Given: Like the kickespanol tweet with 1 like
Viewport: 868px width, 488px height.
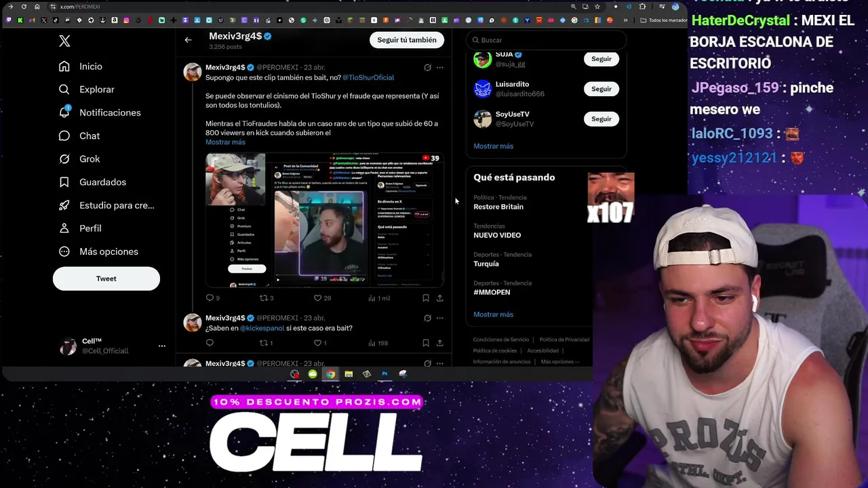Looking at the screenshot, I should click(x=320, y=343).
